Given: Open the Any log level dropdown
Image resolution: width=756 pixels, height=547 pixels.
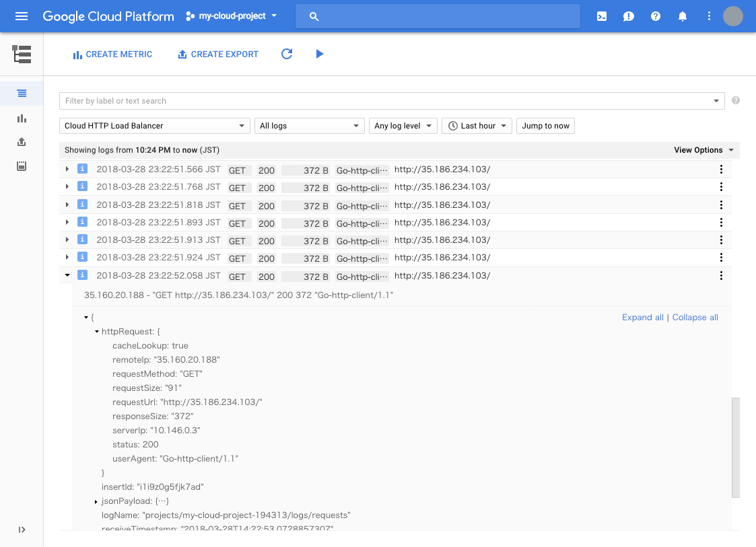Looking at the screenshot, I should (x=403, y=126).
